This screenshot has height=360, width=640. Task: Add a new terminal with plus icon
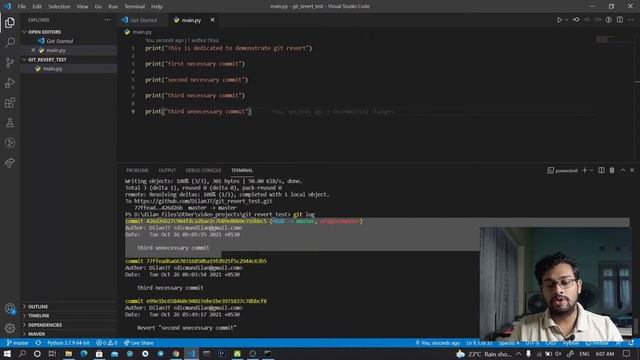coord(584,170)
